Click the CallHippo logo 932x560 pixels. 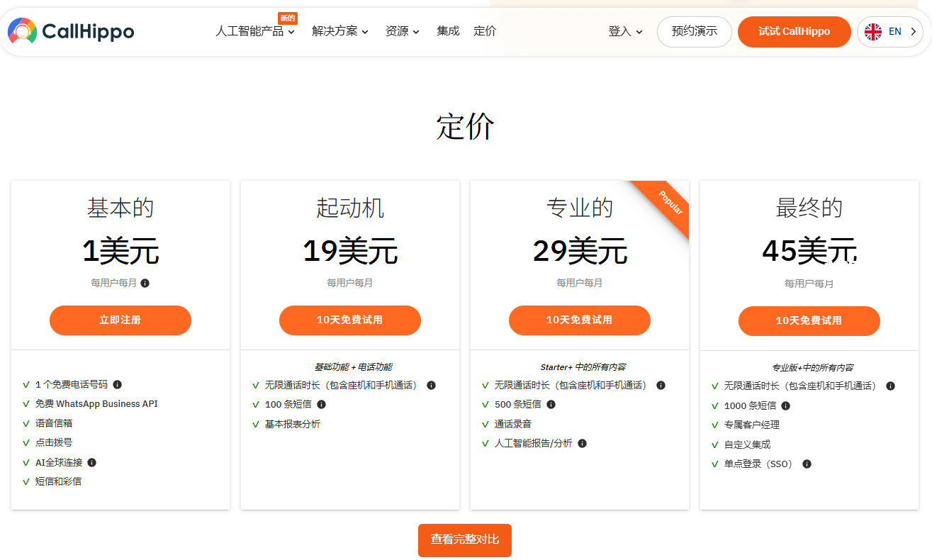point(71,31)
